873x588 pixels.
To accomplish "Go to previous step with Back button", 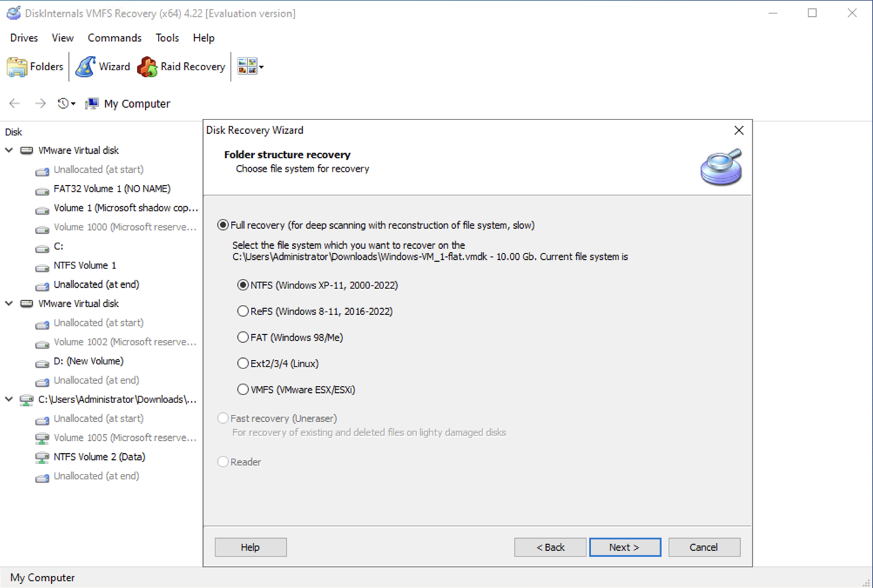I will point(550,547).
